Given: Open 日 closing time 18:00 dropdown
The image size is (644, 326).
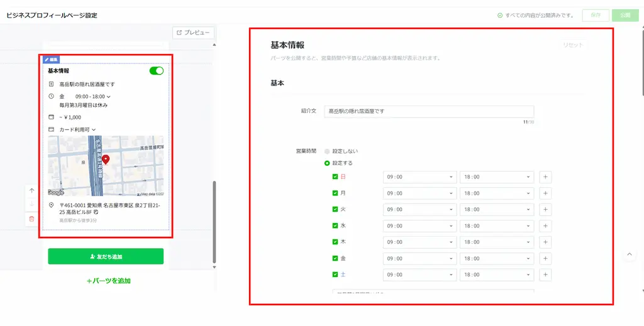Looking at the screenshot, I should point(497,177).
